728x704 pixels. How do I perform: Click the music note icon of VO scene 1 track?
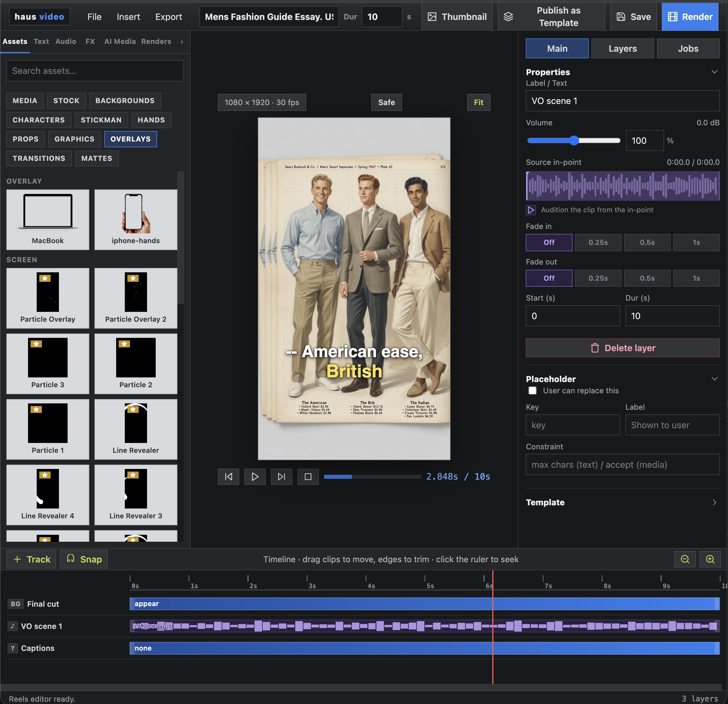point(13,626)
